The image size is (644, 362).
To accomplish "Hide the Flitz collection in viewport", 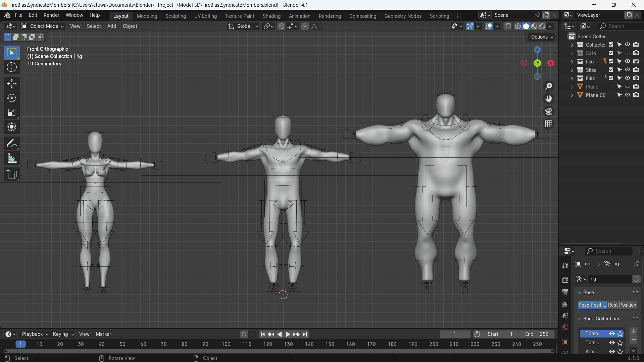I will (628, 78).
